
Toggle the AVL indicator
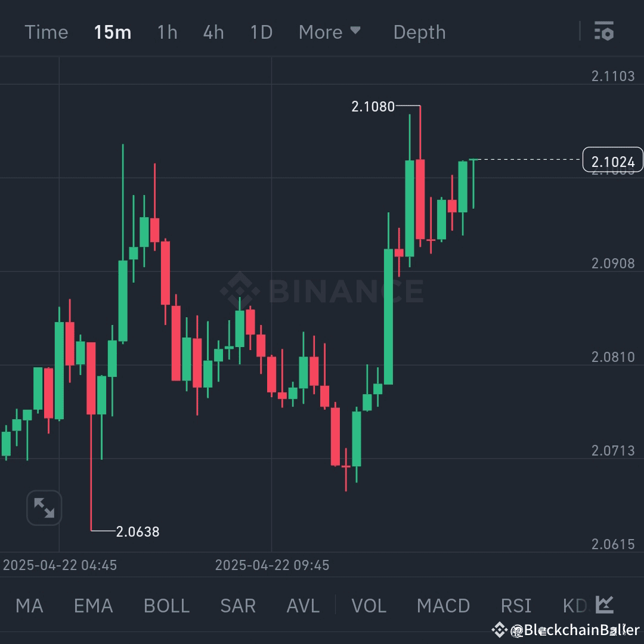[x=302, y=605]
